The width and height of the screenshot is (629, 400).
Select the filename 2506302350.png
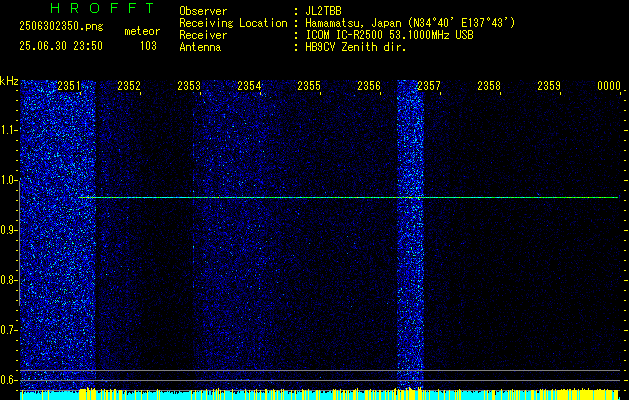61,26
